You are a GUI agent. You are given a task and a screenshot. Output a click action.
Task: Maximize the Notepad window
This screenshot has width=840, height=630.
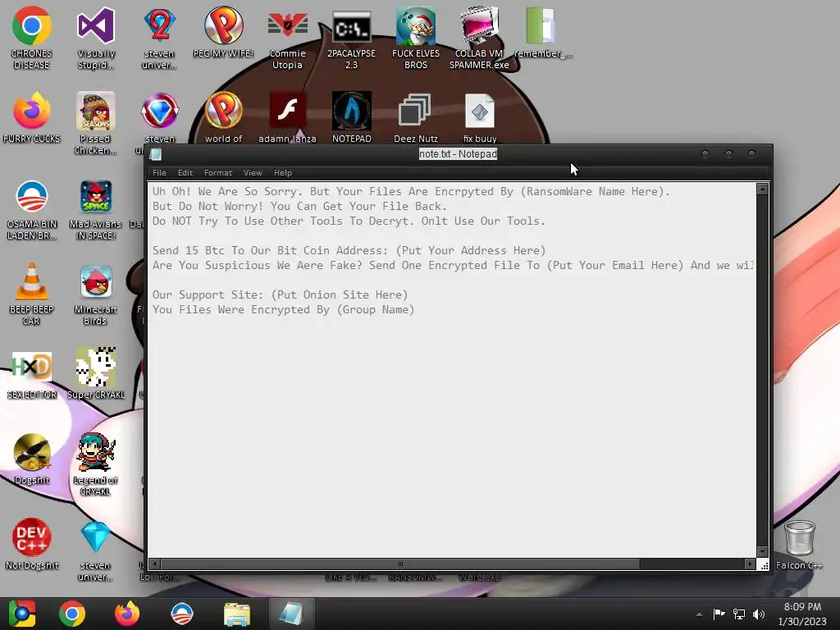728,154
